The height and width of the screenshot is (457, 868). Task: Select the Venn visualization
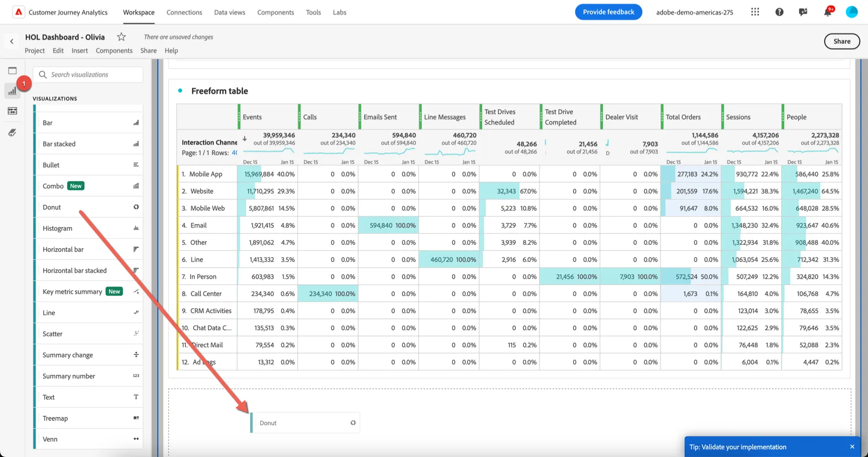pos(88,439)
